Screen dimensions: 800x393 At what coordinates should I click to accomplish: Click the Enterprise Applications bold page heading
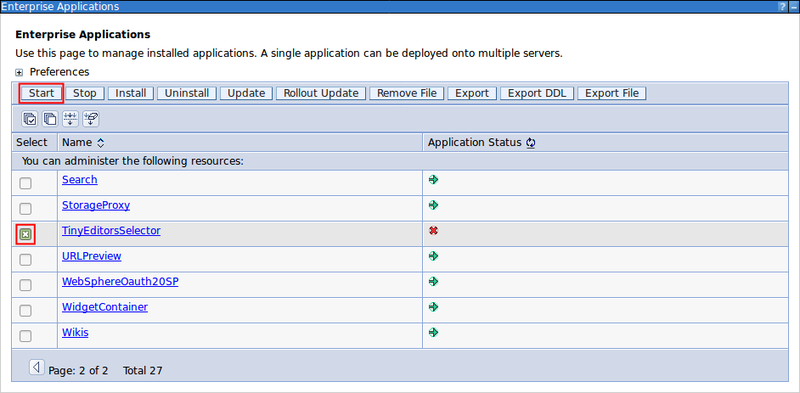click(83, 35)
